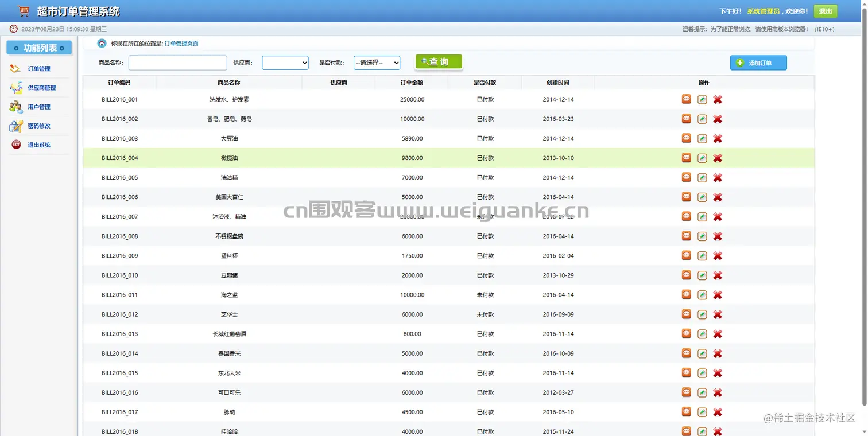
Task: View details of order BILL2016_002
Action: pos(686,118)
